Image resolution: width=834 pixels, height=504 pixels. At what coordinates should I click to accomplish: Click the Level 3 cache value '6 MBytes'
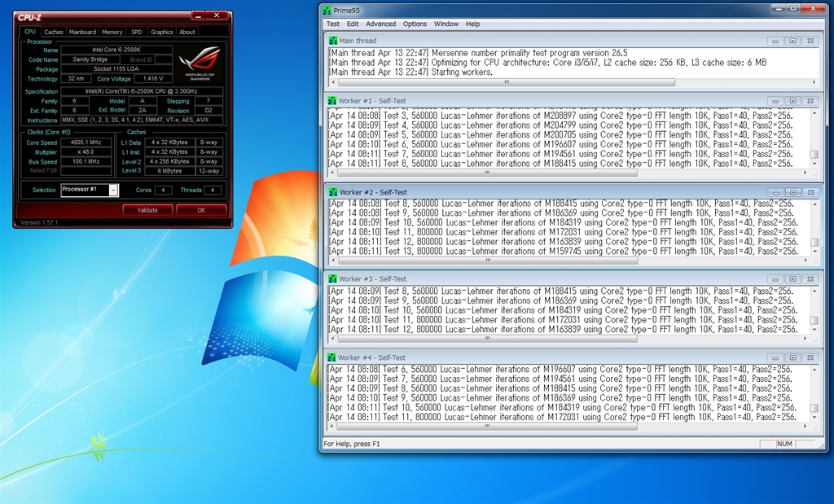pos(169,171)
